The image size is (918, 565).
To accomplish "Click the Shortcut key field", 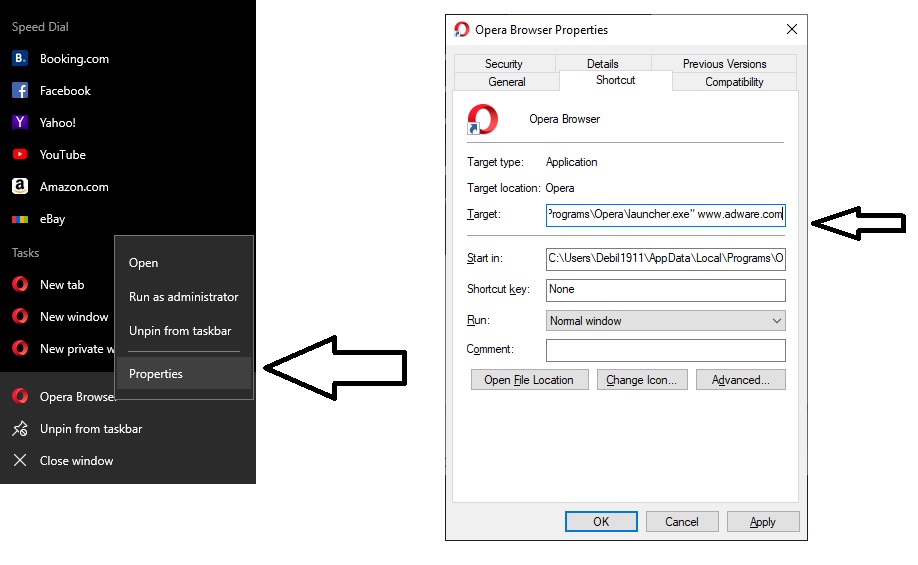I will pyautogui.click(x=666, y=290).
